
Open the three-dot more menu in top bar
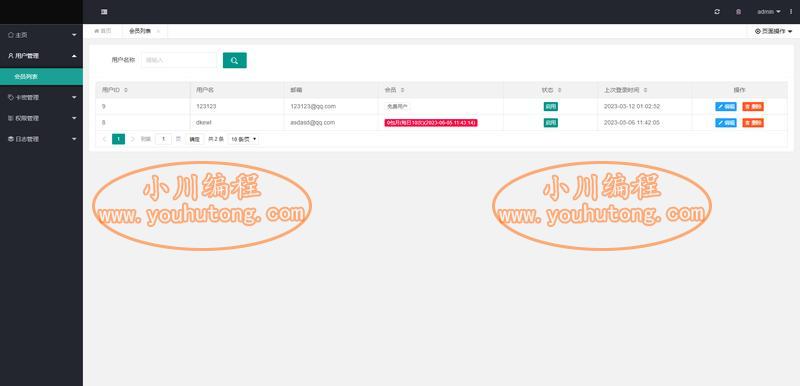(791, 12)
